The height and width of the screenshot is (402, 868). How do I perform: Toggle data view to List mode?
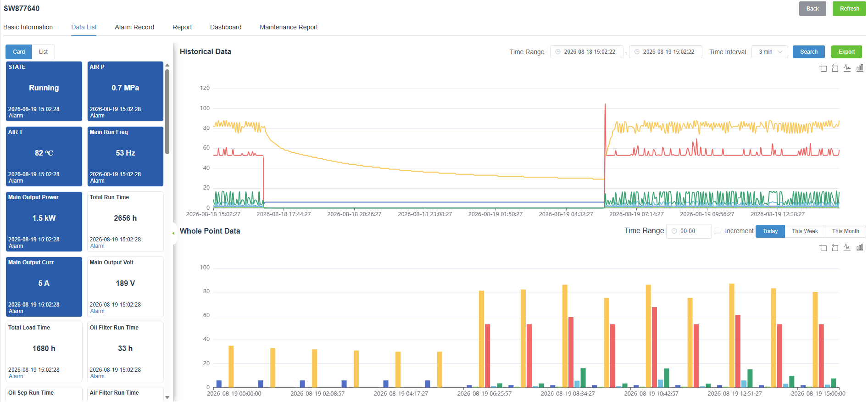pos(43,52)
